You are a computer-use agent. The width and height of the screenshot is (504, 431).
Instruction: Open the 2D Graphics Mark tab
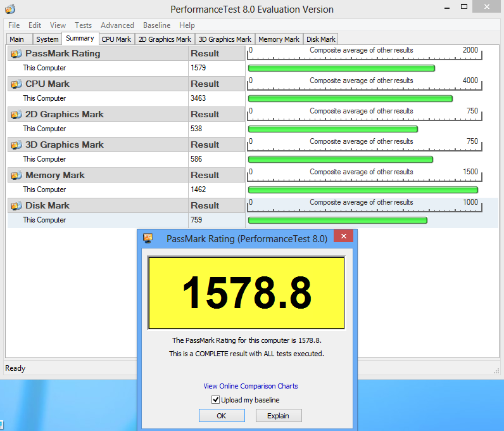[x=165, y=39]
